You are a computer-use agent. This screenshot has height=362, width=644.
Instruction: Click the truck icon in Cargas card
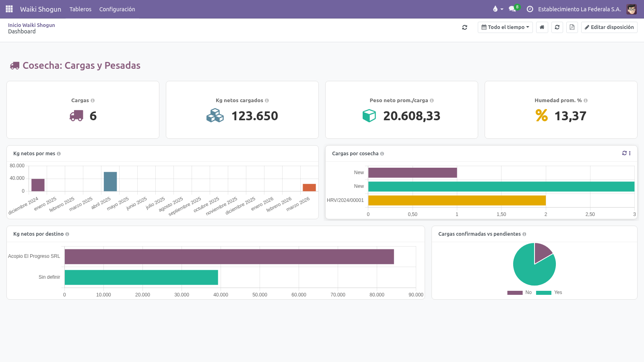pyautogui.click(x=76, y=116)
